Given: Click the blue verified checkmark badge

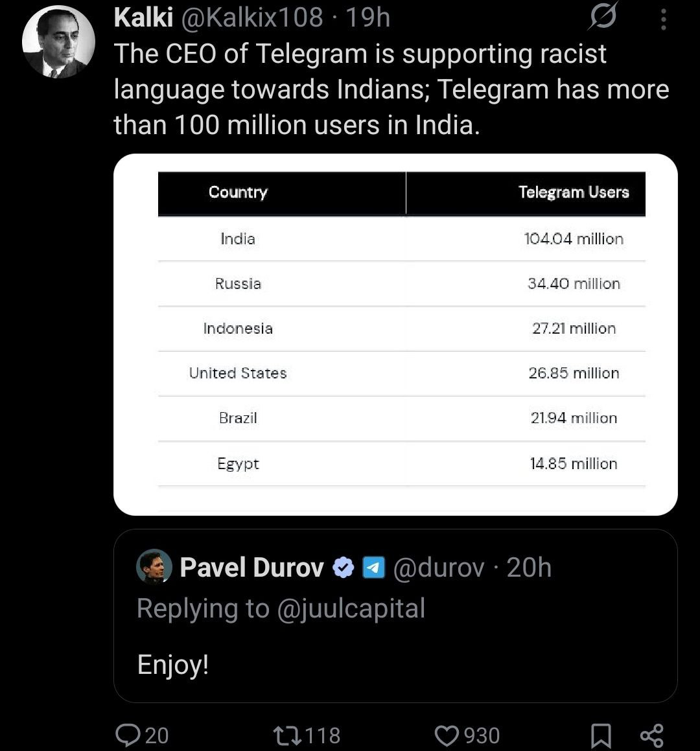Looking at the screenshot, I should click(343, 568).
